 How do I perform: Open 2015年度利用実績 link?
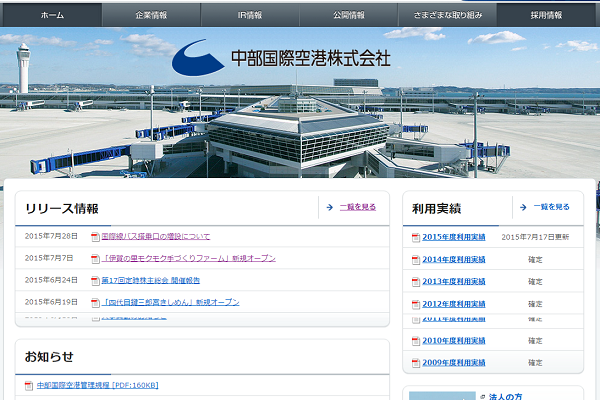(x=454, y=237)
